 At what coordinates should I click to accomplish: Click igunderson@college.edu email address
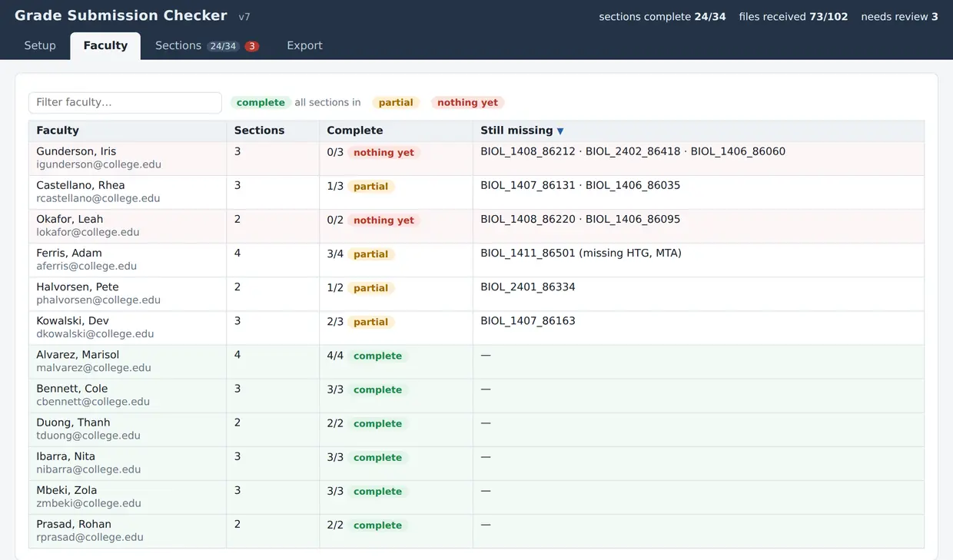pyautogui.click(x=98, y=164)
